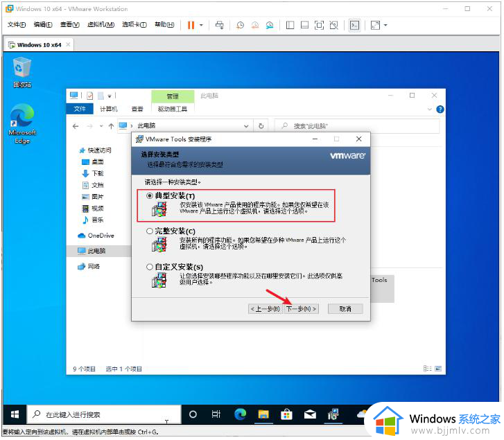The image size is (504, 440).
Task: Switch to Unity mode icon
Action: [334, 25]
